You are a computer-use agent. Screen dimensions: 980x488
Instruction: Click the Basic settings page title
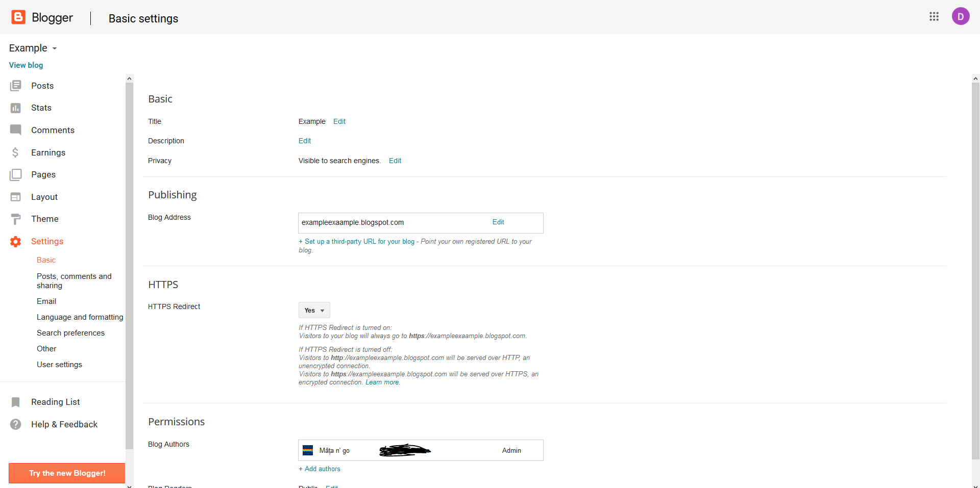pyautogui.click(x=143, y=18)
